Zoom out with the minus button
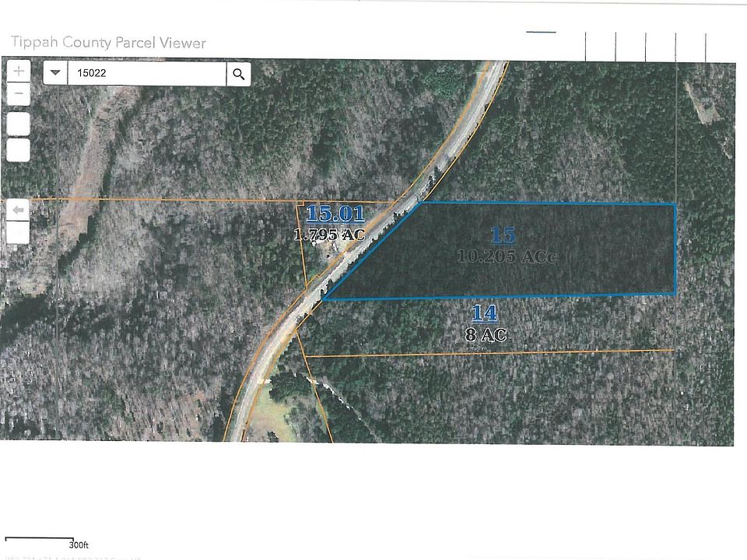The height and width of the screenshot is (560, 747). click(19, 93)
